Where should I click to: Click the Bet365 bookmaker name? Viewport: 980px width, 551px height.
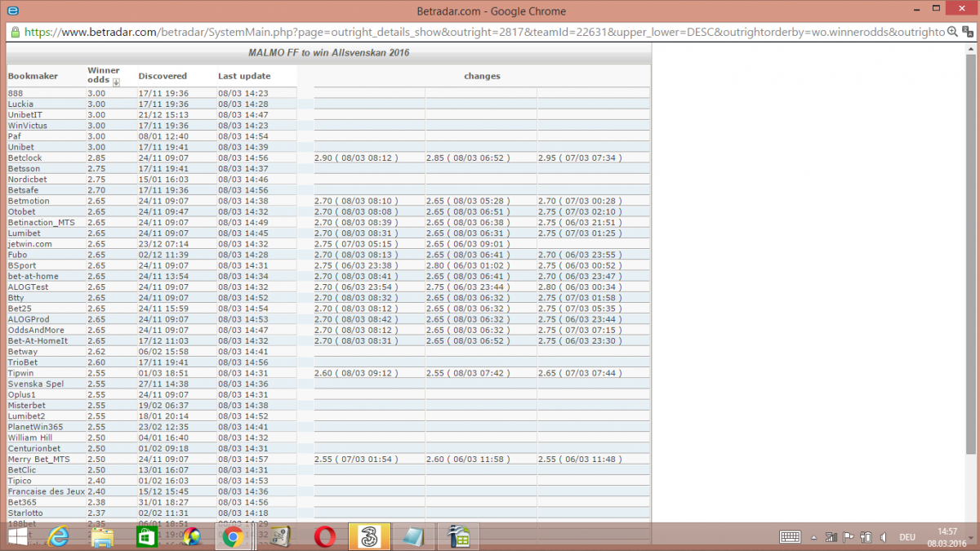pos(21,502)
